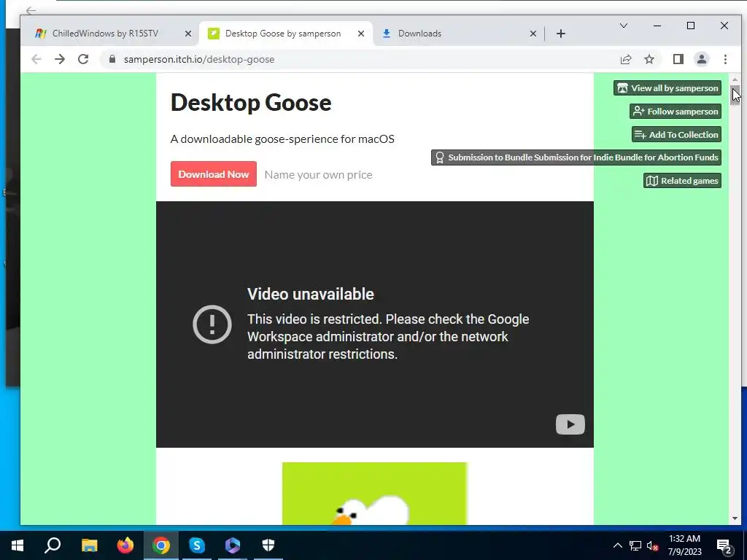Launch Firefox from the taskbar
Screen dimensions: 747x560
[125, 545]
